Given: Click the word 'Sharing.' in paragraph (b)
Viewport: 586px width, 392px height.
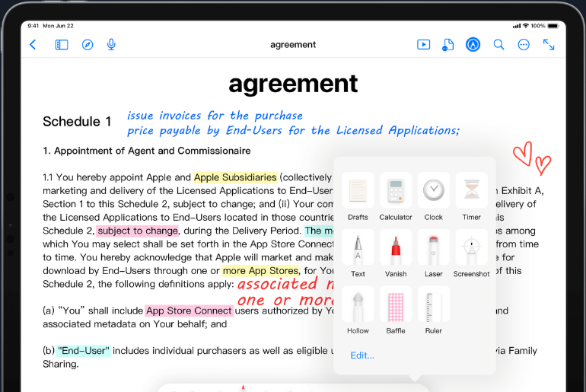Looking at the screenshot, I should [x=61, y=365].
